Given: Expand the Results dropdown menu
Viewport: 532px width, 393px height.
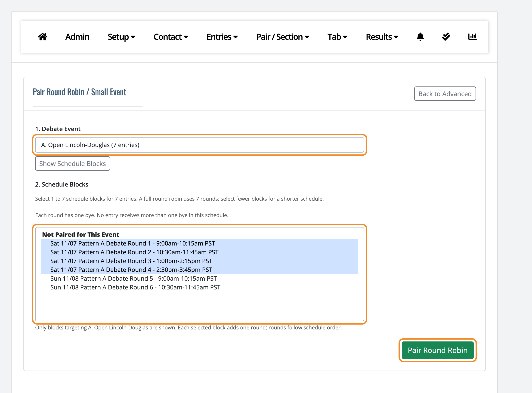Looking at the screenshot, I should tap(382, 37).
